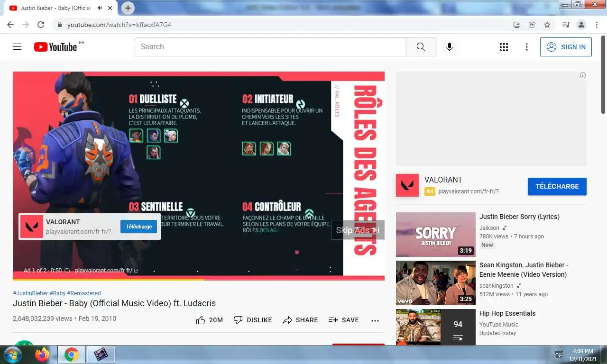Mute tab via speaker icon on tab
This screenshot has width=607, height=364.
click(x=100, y=8)
